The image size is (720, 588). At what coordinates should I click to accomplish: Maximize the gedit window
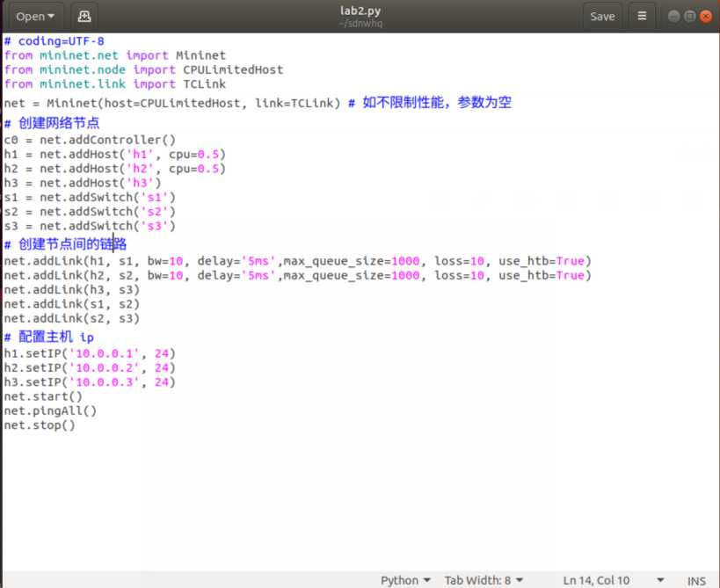click(x=690, y=17)
